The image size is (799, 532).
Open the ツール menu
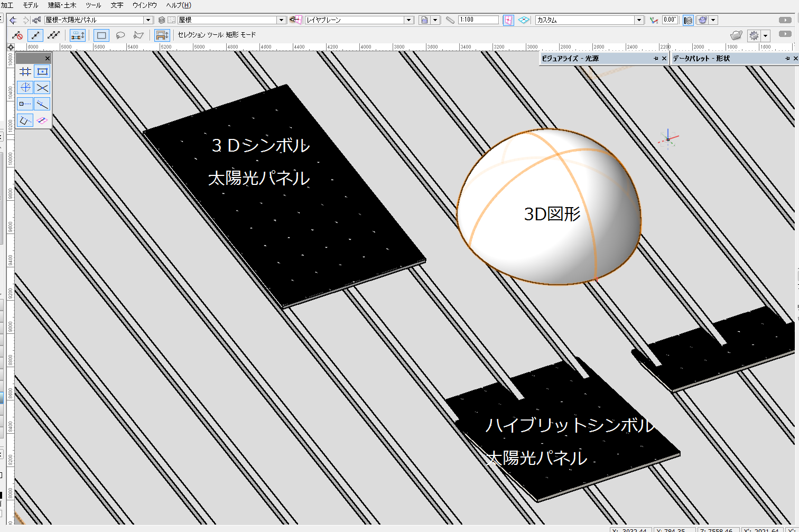tap(93, 5)
